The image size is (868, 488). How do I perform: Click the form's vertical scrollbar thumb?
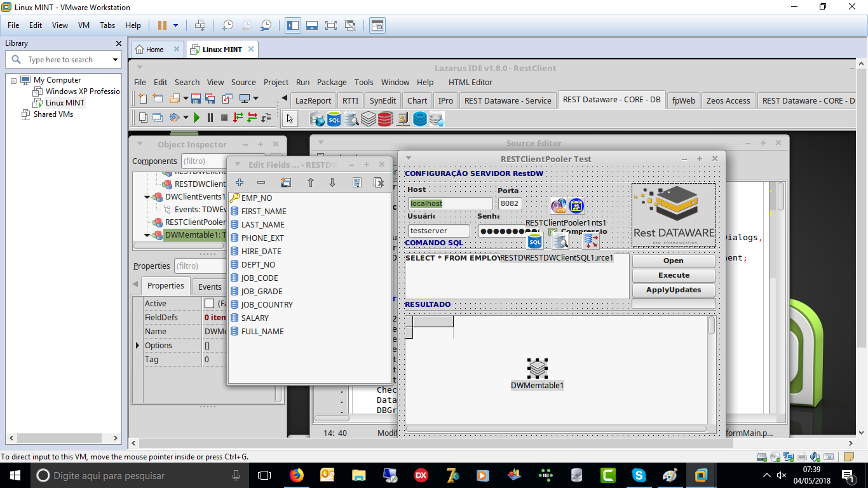[711, 326]
